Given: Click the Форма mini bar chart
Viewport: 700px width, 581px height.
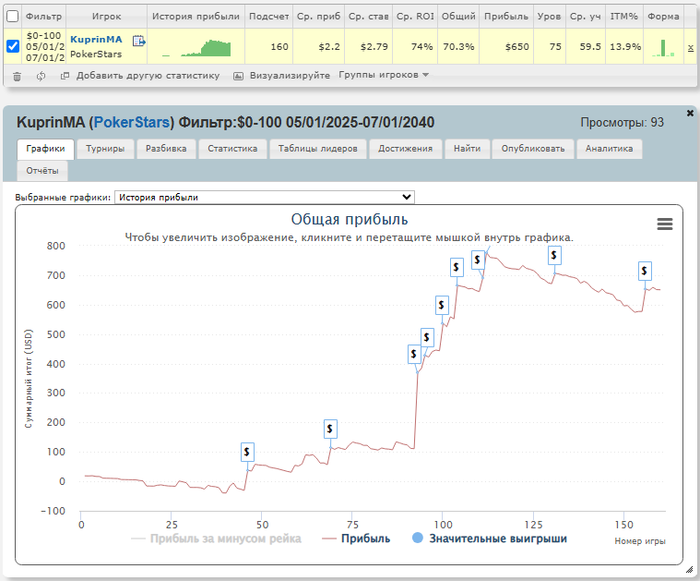Looking at the screenshot, I should pyautogui.click(x=662, y=47).
